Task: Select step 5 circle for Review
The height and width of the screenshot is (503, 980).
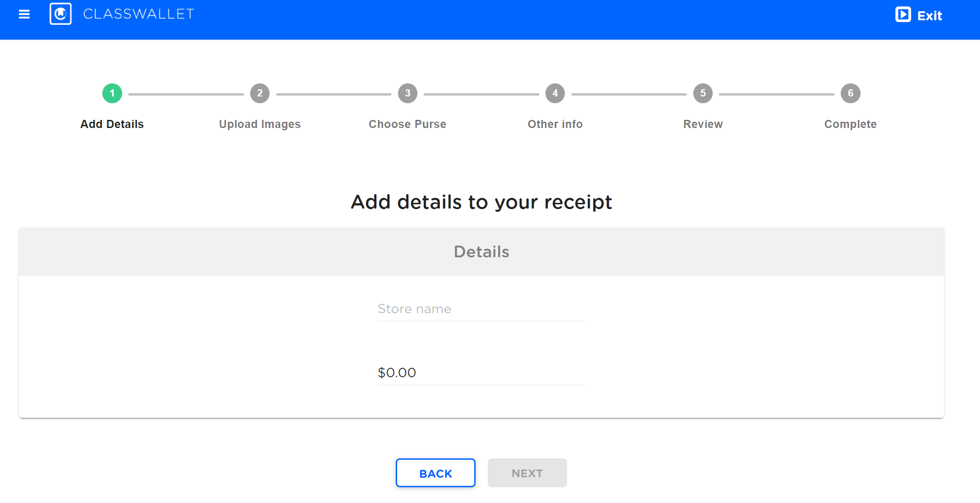Action: click(x=703, y=93)
